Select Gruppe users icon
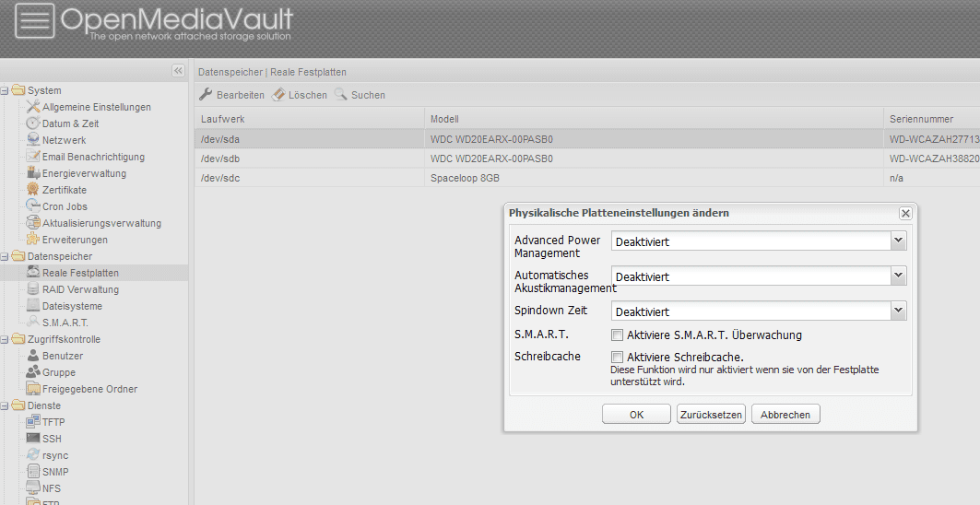 click(33, 372)
